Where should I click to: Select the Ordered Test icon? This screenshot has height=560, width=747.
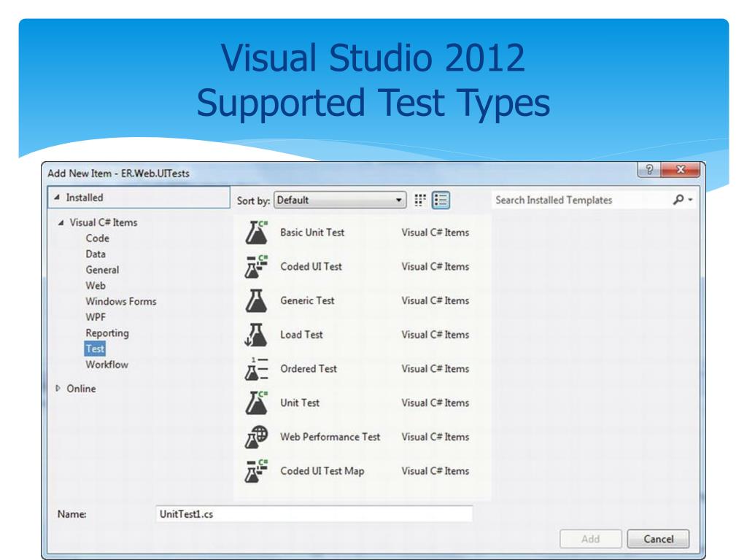257,368
